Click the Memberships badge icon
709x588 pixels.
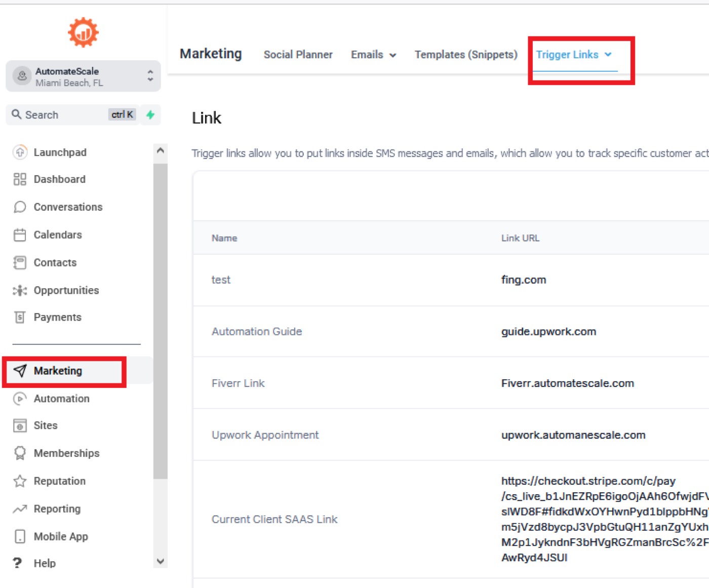tap(20, 453)
